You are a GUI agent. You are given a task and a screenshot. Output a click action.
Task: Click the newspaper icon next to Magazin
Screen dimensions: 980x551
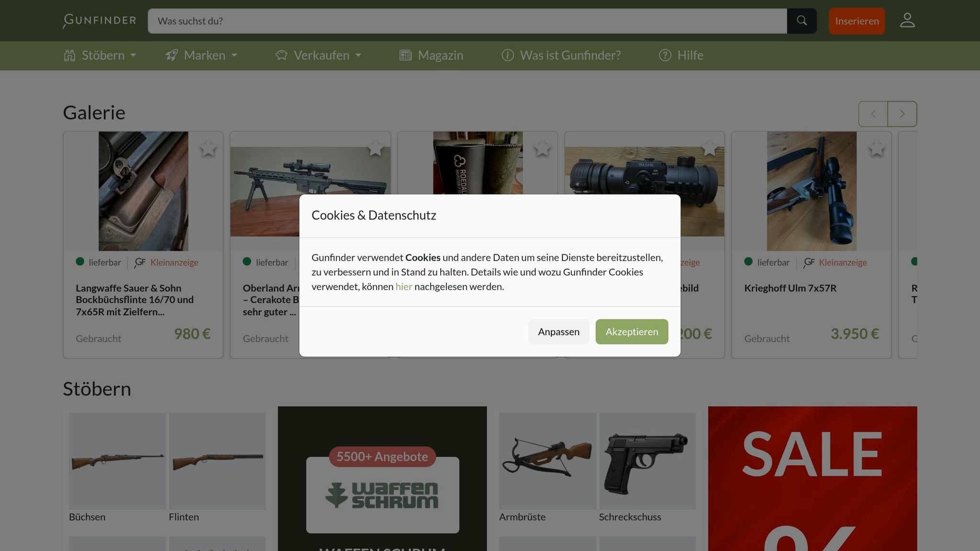[405, 55]
